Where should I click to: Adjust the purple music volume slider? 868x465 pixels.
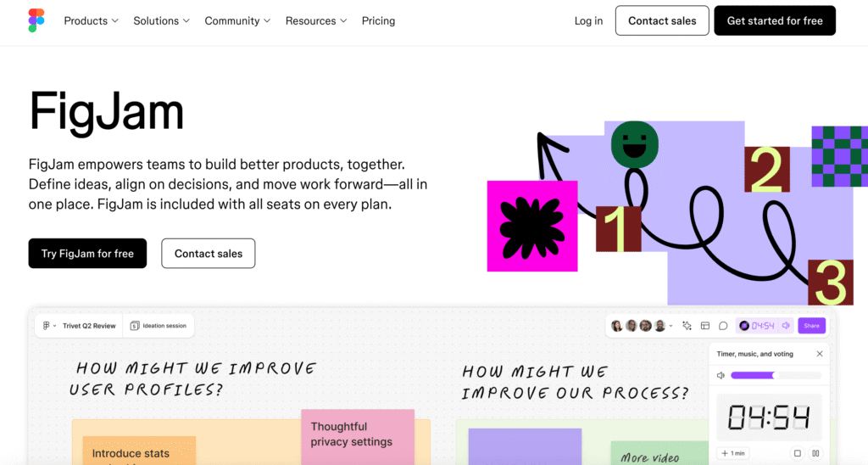click(776, 375)
